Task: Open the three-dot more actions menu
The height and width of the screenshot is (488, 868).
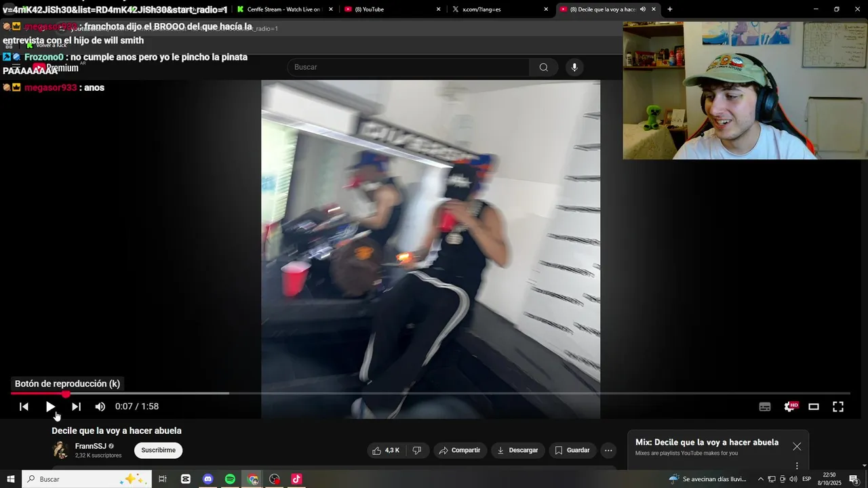Action: pyautogui.click(x=608, y=450)
